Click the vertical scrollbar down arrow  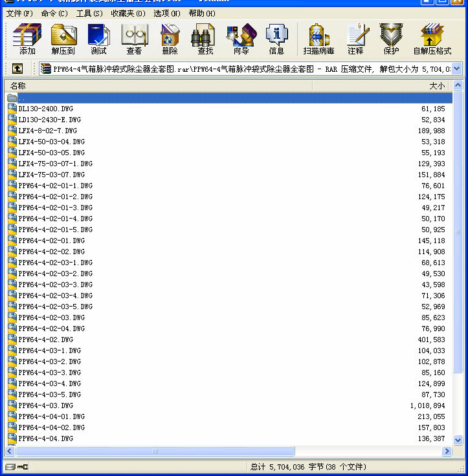458,440
